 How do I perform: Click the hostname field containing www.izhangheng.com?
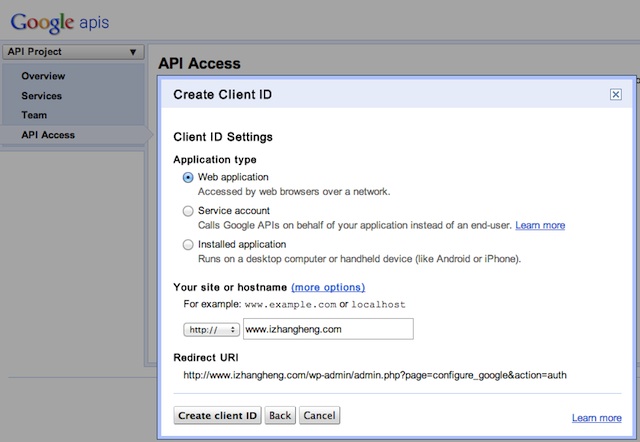click(x=327, y=329)
